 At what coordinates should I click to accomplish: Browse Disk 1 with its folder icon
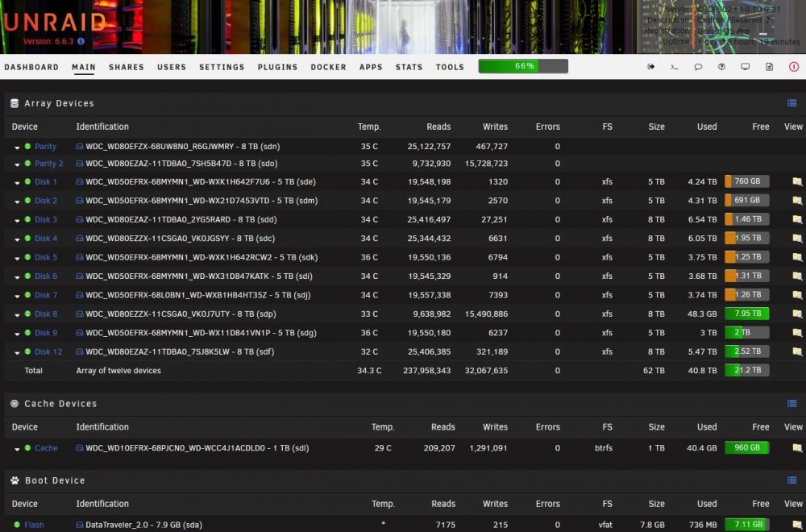[x=797, y=181]
